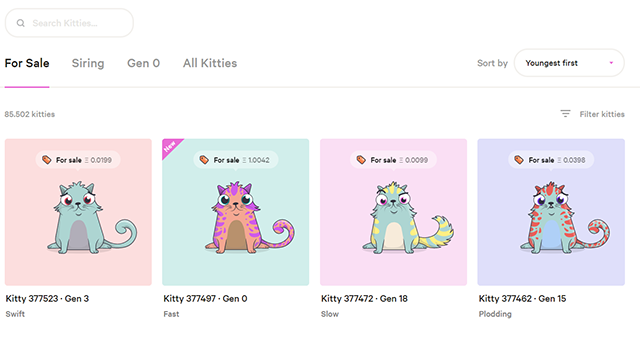Click the Filter kitties lines icon
The image size is (640, 360).
pos(565,114)
